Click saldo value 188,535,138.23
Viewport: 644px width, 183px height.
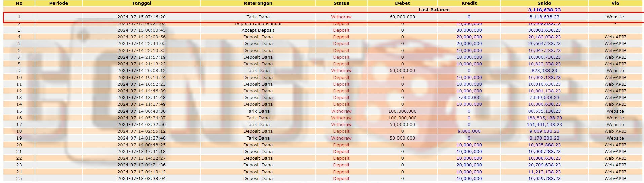tap(544, 118)
